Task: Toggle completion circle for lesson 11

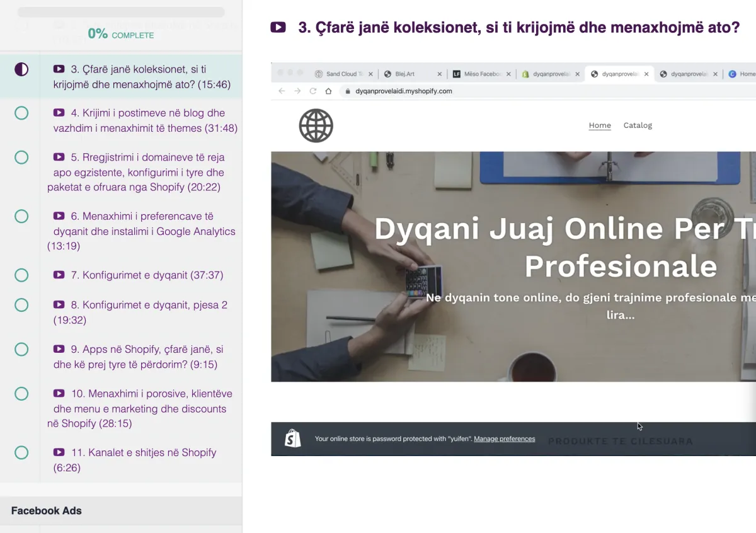Action: (x=21, y=452)
